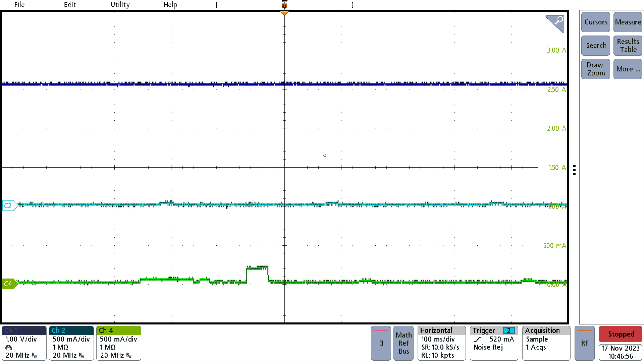Screen dimensions: 644x362
Task: Open the Trigger settings badge
Action: (x=494, y=343)
